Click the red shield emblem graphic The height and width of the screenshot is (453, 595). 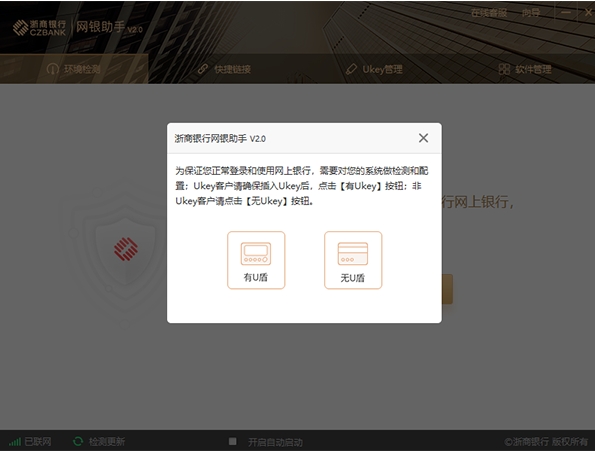click(x=126, y=249)
